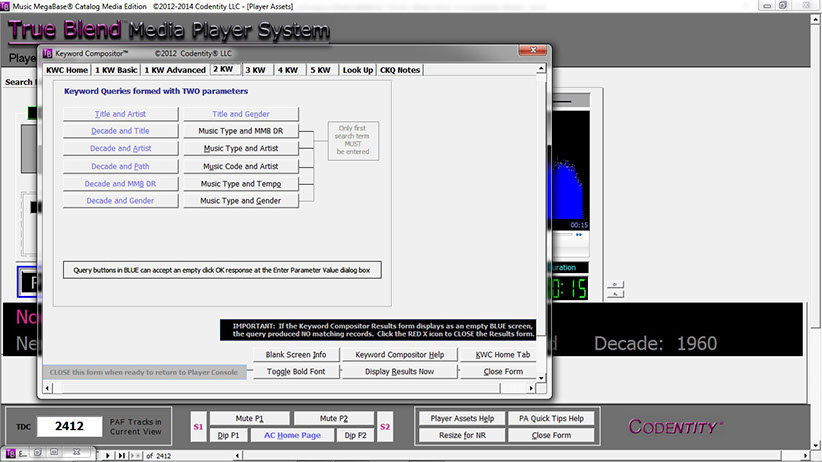Click Display Results Now button

coord(399,371)
